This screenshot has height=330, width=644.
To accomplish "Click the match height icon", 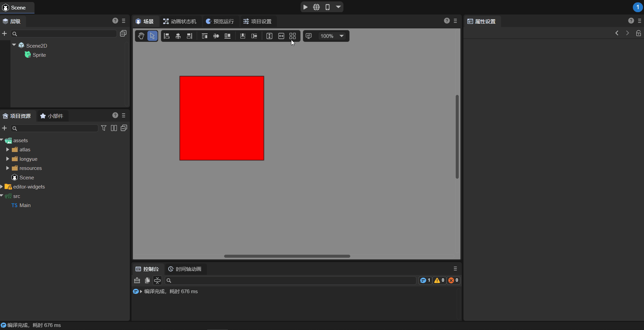I will 269,36.
